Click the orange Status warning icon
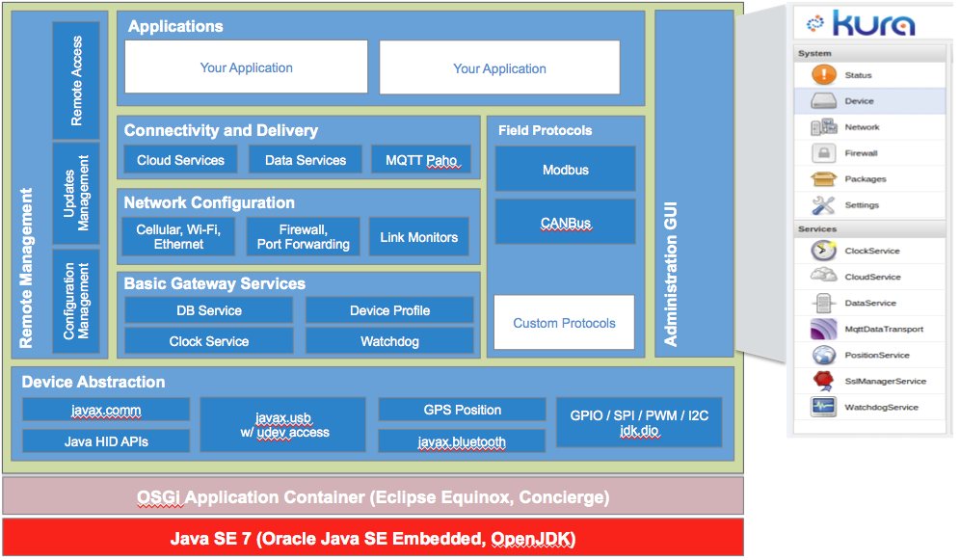The height and width of the screenshot is (560, 960). 824,74
